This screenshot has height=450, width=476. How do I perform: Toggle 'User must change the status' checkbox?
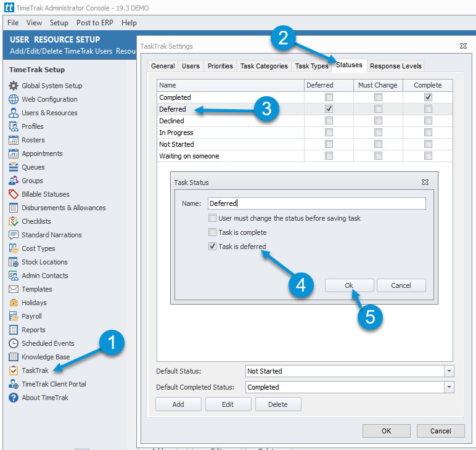pyautogui.click(x=212, y=218)
